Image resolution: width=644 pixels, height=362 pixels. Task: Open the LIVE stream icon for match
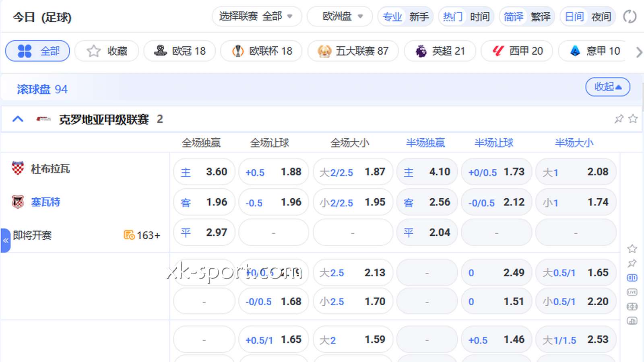click(x=632, y=292)
